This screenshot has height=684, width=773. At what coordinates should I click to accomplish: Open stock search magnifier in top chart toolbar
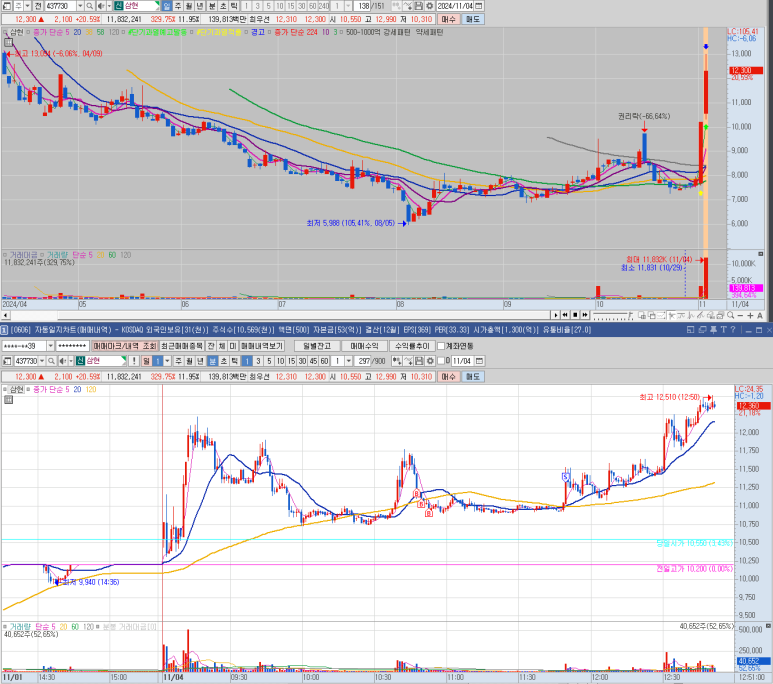click(90, 6)
